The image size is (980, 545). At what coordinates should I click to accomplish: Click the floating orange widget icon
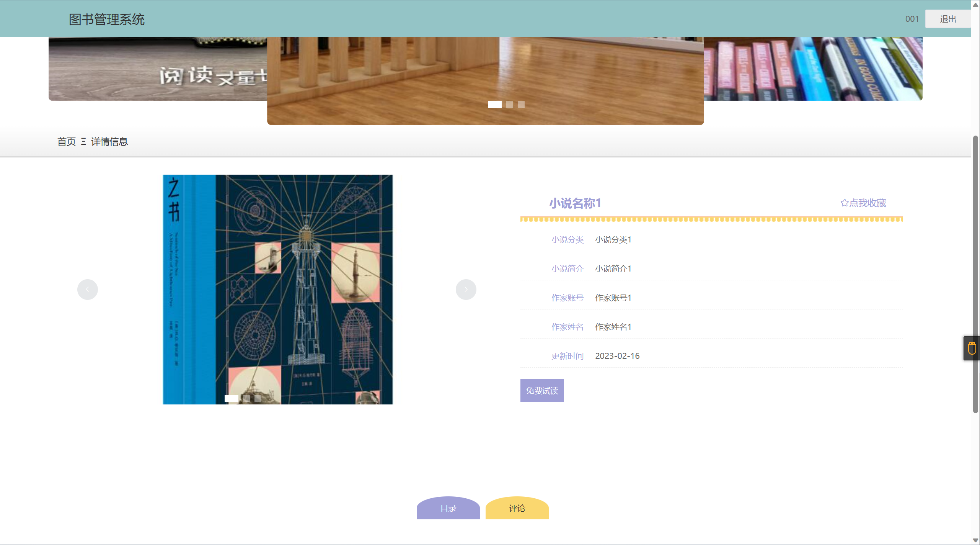pos(972,349)
